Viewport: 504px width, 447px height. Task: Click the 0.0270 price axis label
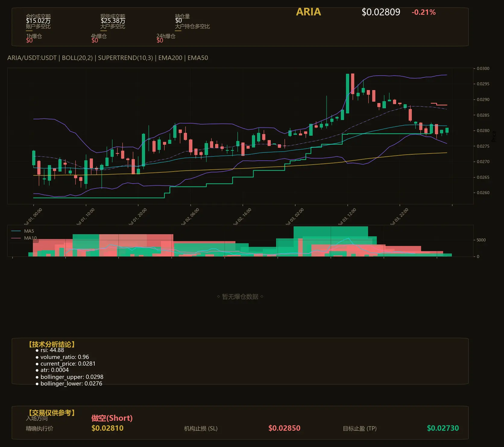483,162
